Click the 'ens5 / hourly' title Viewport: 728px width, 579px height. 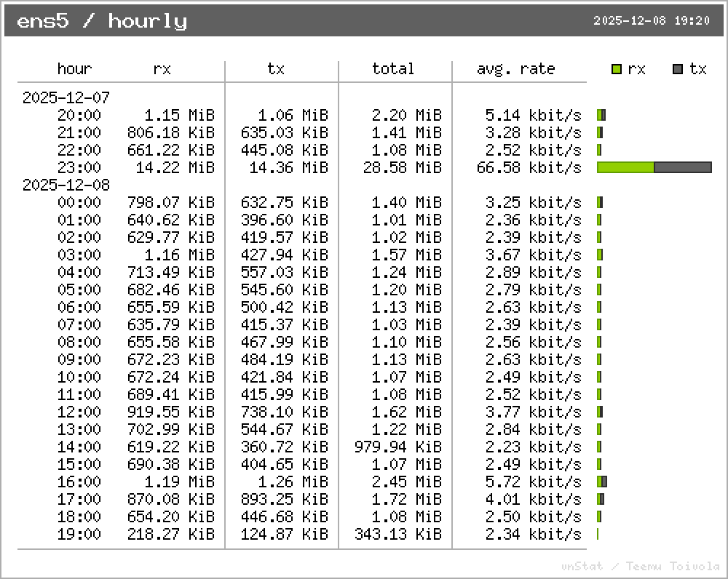pos(102,21)
